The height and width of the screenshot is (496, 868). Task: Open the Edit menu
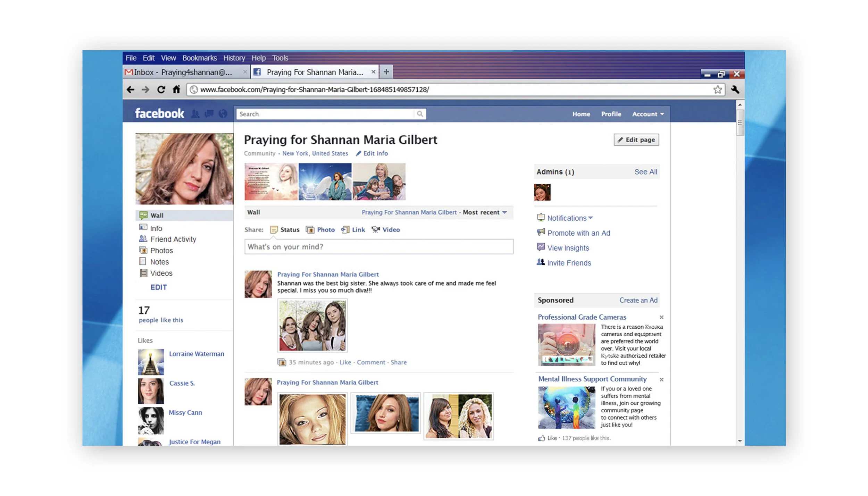pos(149,58)
